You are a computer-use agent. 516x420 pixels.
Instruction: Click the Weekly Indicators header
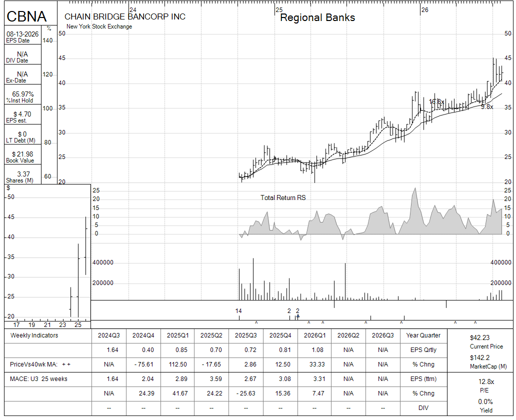click(x=34, y=335)
